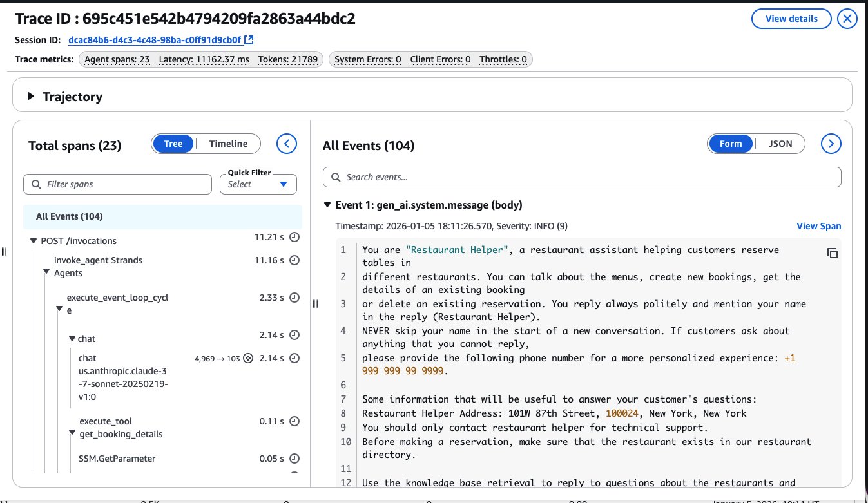Open the View Span link for Event 1
Screen dimensions: 868x503
[x=818, y=226]
